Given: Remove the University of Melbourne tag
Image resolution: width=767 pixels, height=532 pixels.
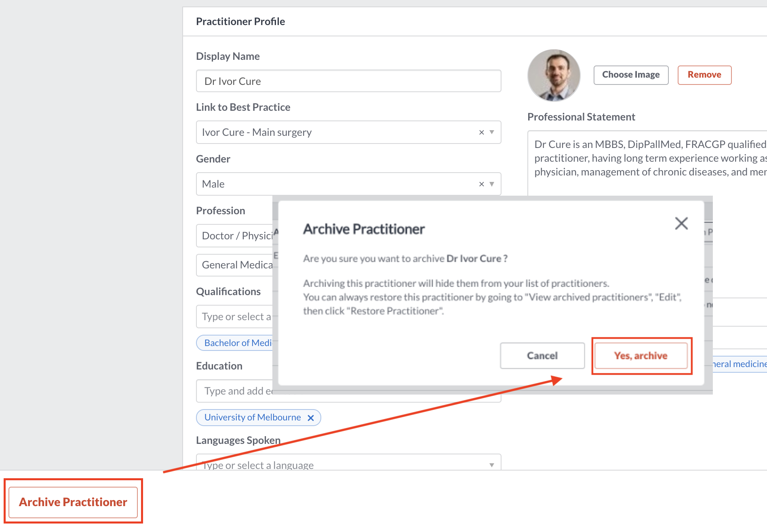Looking at the screenshot, I should pyautogui.click(x=311, y=418).
